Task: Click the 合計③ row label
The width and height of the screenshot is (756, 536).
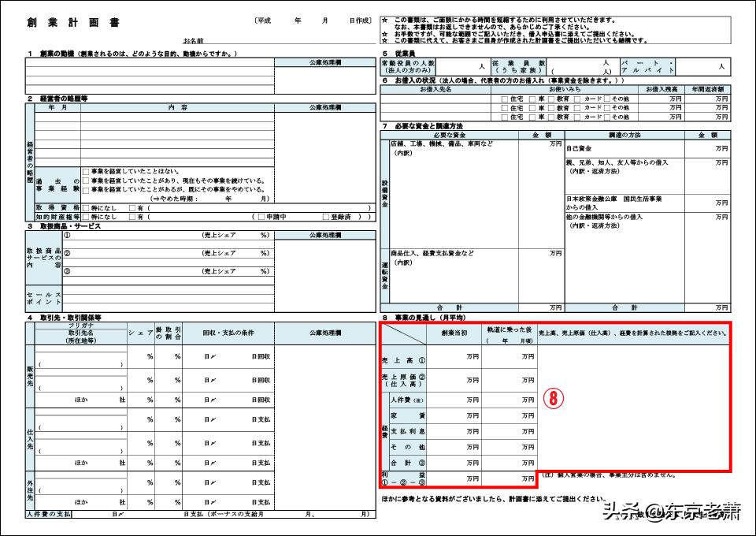Action: pos(408,463)
